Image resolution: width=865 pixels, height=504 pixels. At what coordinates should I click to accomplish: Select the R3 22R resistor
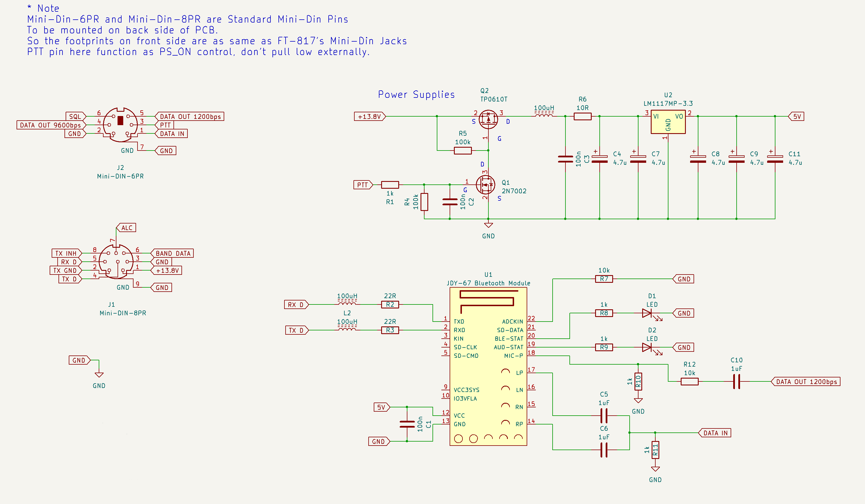(390, 330)
